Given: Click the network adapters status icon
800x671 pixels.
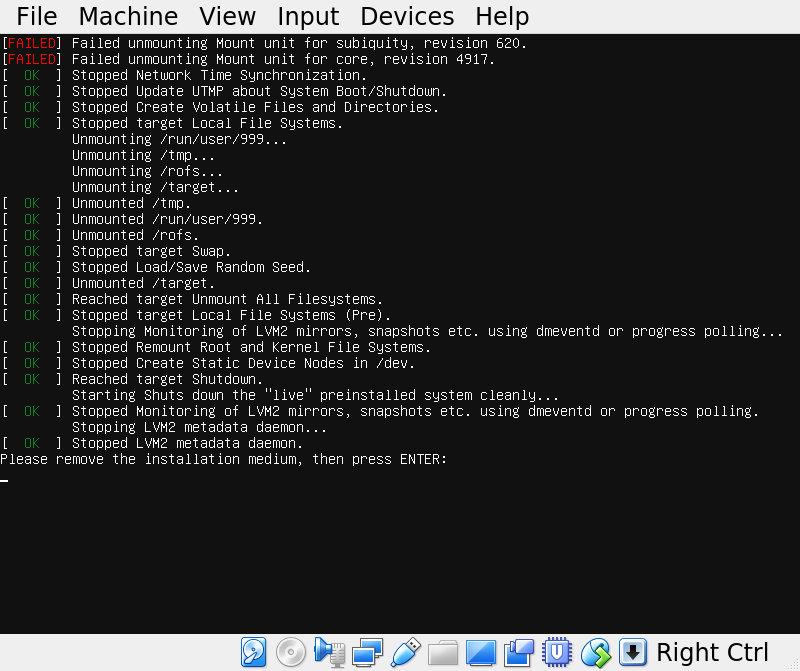Looking at the screenshot, I should coord(367,653).
